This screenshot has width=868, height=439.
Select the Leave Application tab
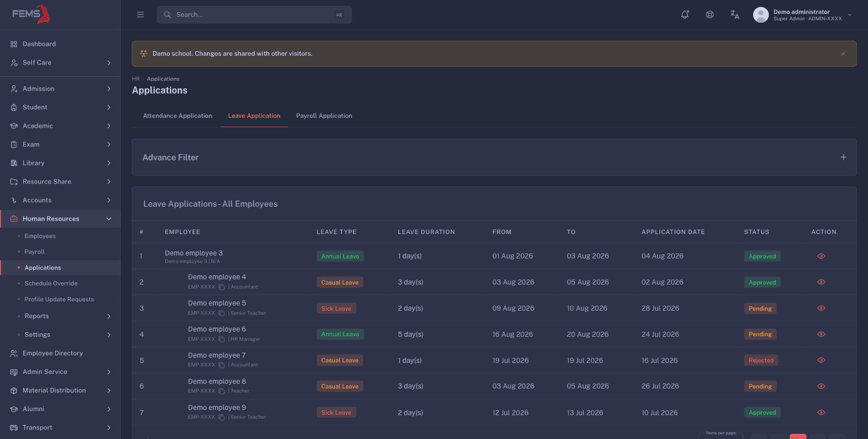(254, 116)
